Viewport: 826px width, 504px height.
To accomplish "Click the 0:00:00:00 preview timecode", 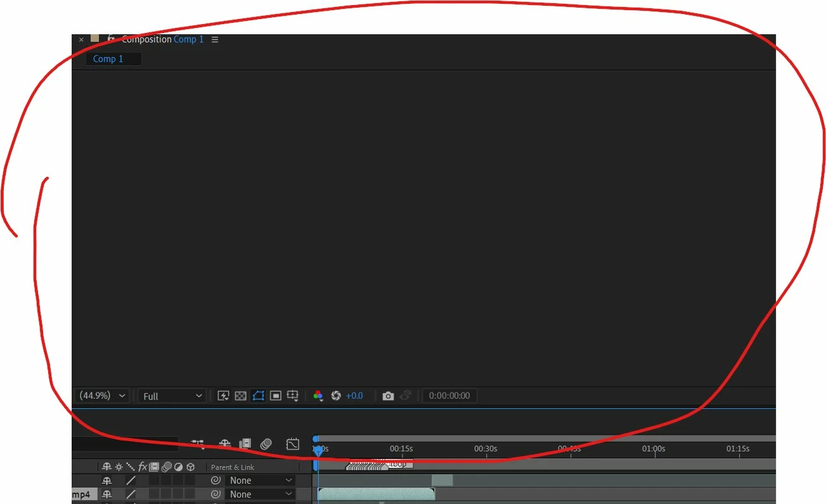I will [449, 396].
